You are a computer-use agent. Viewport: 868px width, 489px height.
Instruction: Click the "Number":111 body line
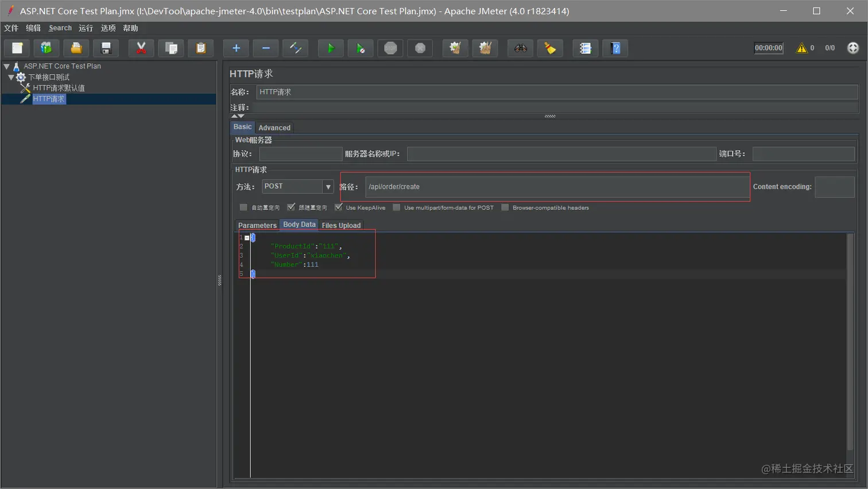294,265
